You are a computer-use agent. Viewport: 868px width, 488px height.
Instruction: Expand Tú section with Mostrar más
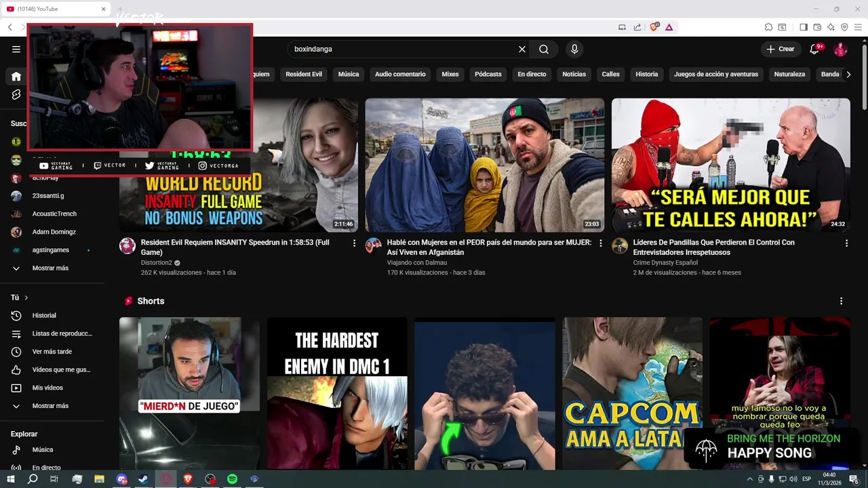52,406
